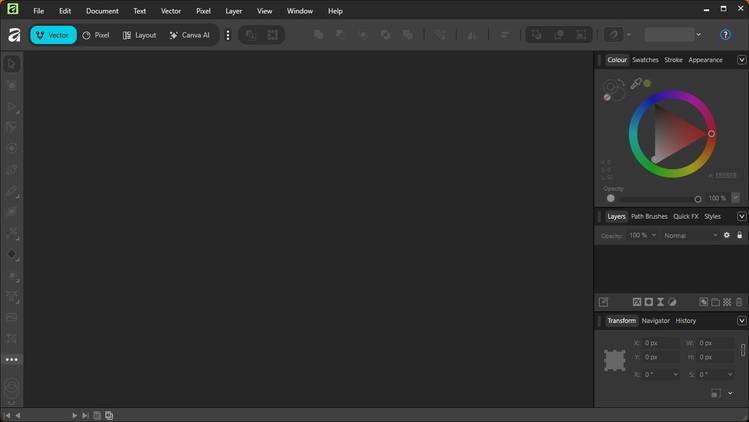Screen dimensions: 749x422
Task: Click the Layer Effects FX icon
Action: coord(637,302)
